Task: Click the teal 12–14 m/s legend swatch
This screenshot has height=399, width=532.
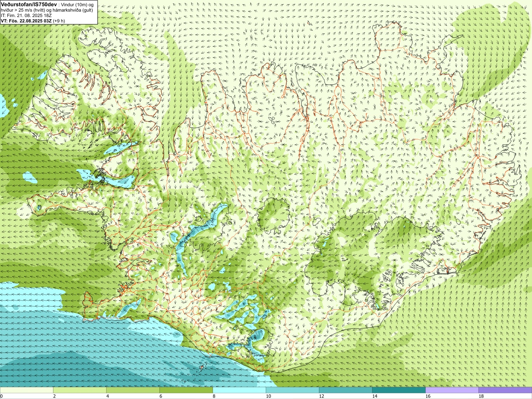Action: pyautogui.click(x=346, y=390)
